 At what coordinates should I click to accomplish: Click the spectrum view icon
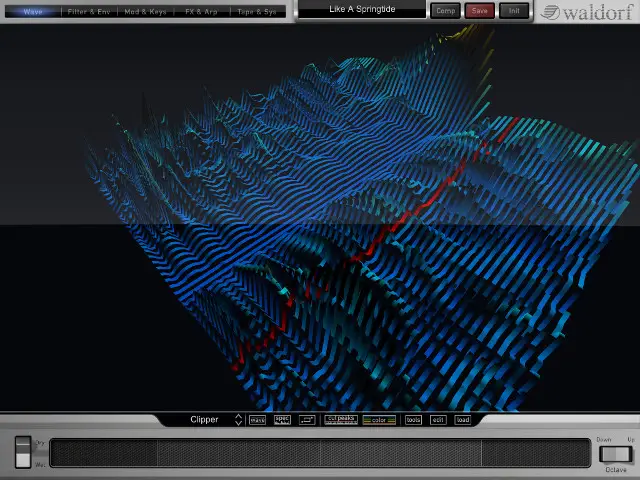282,420
